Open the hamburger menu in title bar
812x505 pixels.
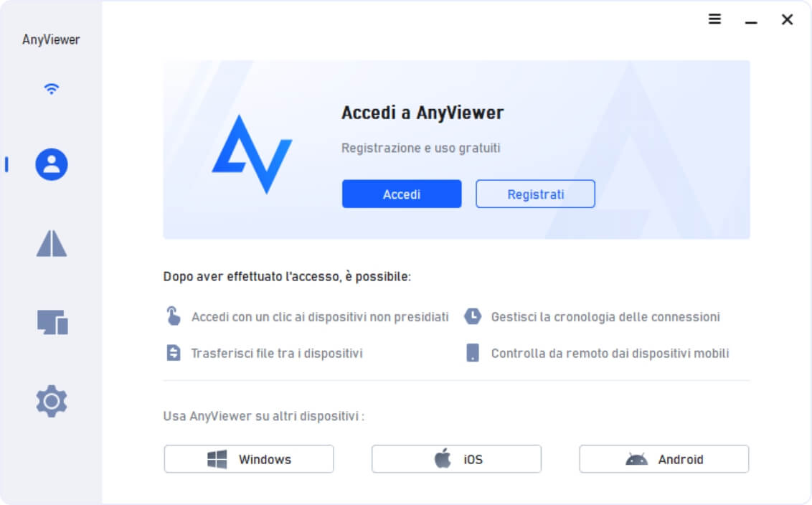tap(714, 19)
